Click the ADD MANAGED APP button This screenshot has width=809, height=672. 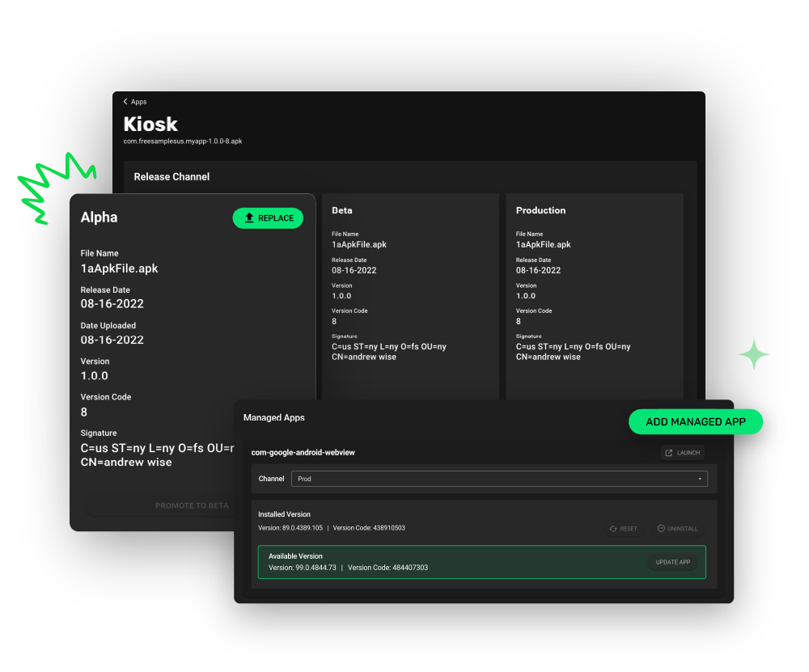coord(695,421)
